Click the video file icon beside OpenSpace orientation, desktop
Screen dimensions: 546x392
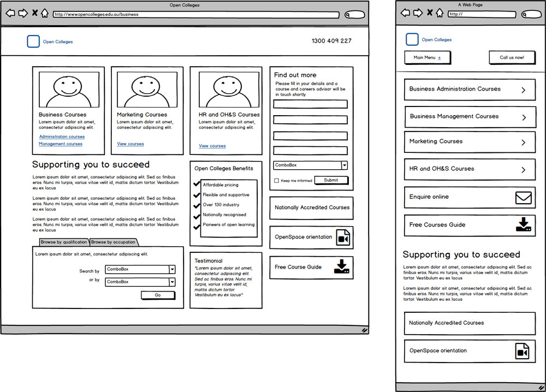(x=343, y=238)
